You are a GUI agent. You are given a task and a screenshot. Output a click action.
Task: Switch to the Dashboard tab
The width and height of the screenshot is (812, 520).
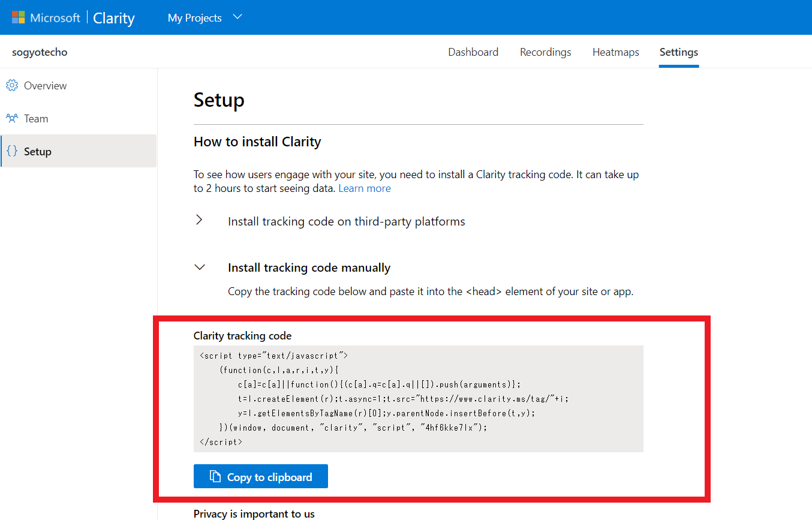(473, 52)
